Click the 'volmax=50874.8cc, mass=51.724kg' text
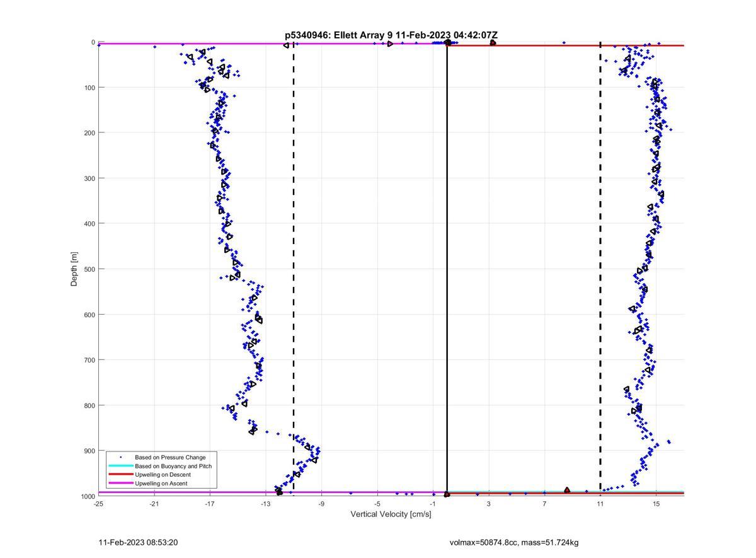The width and height of the screenshot is (756, 558). tap(514, 543)
